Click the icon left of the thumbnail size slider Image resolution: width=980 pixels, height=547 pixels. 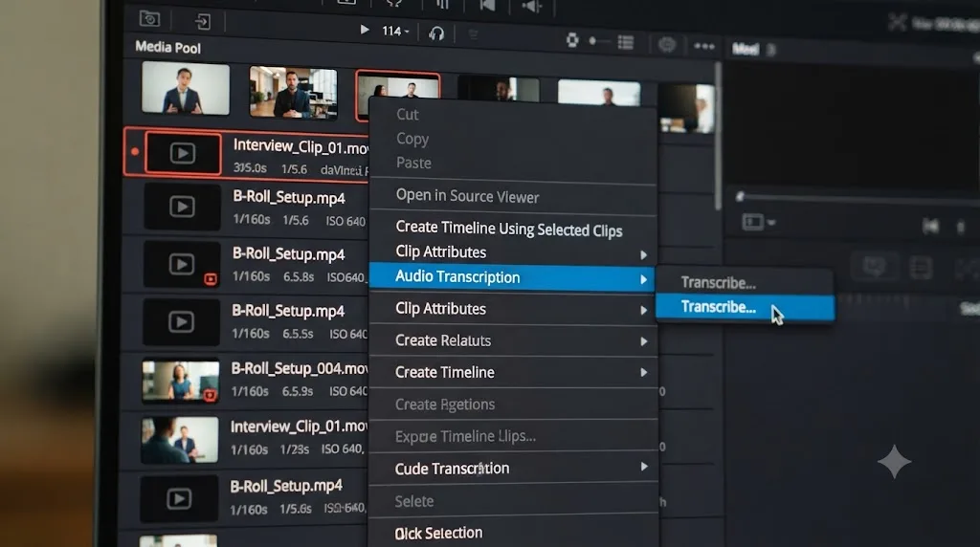tap(572, 40)
